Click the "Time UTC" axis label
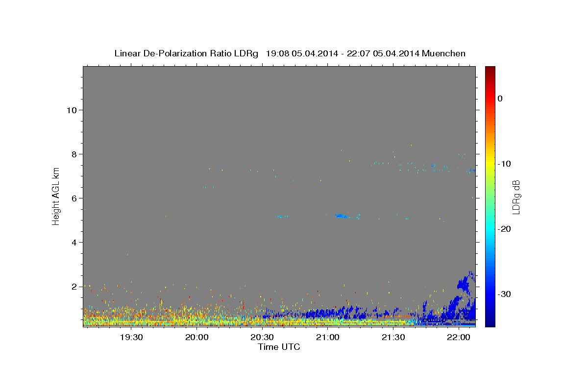Image resolution: width=588 pixels, height=392 pixels. point(279,347)
